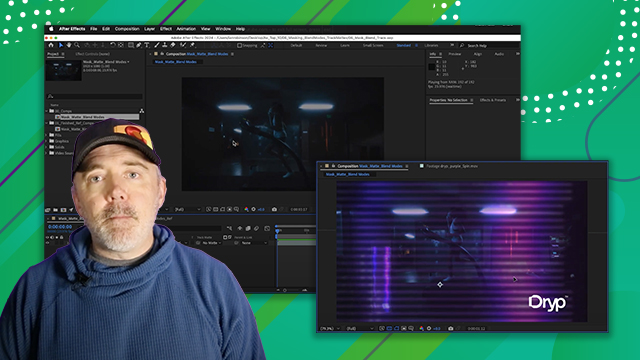This screenshot has height=360, width=640.
Task: Open the Apple menu
Action: tap(51, 29)
